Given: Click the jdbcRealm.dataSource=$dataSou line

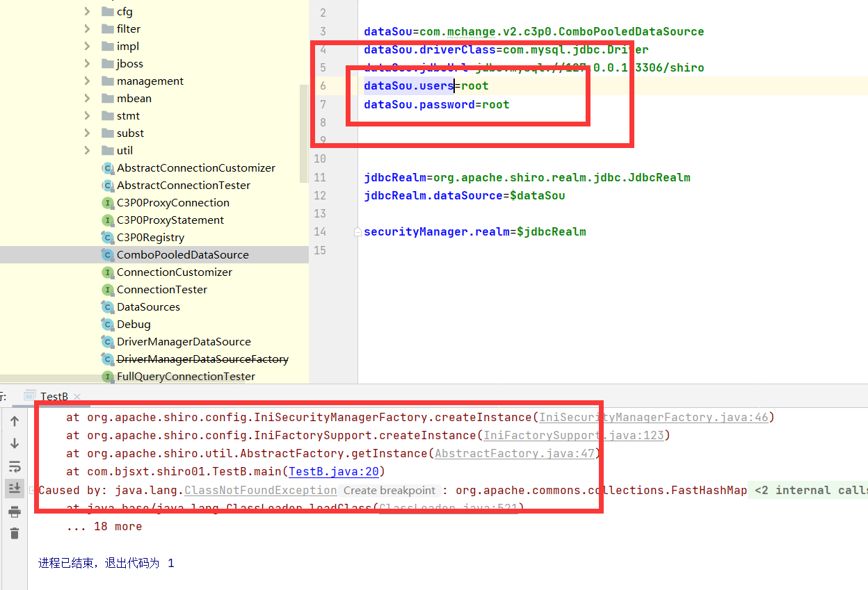Looking at the screenshot, I should click(465, 195).
